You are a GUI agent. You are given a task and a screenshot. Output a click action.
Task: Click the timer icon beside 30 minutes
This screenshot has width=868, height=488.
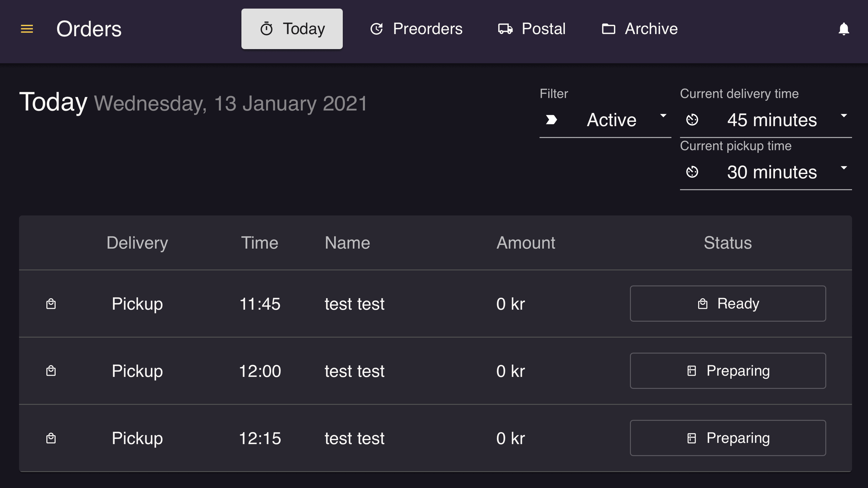692,172
